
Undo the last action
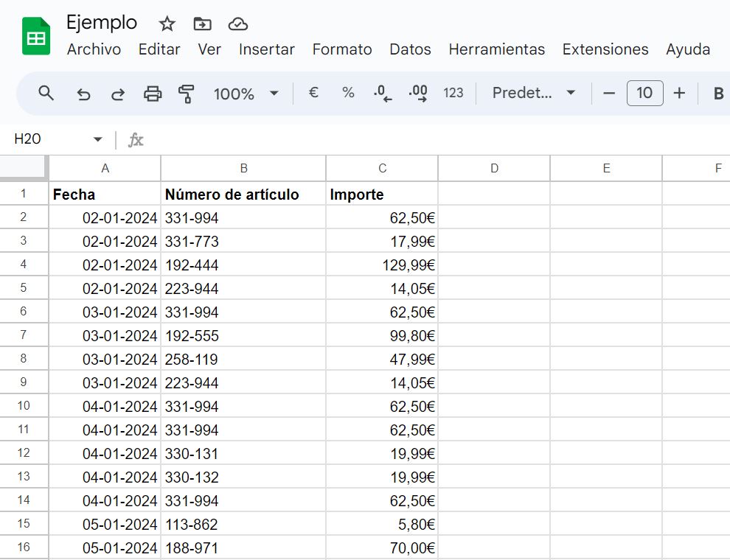click(83, 94)
